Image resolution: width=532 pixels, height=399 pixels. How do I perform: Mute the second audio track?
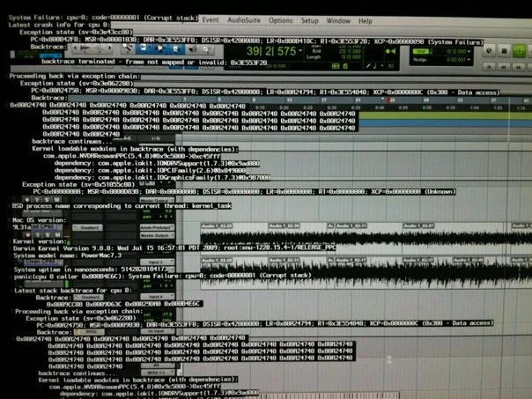point(57,235)
